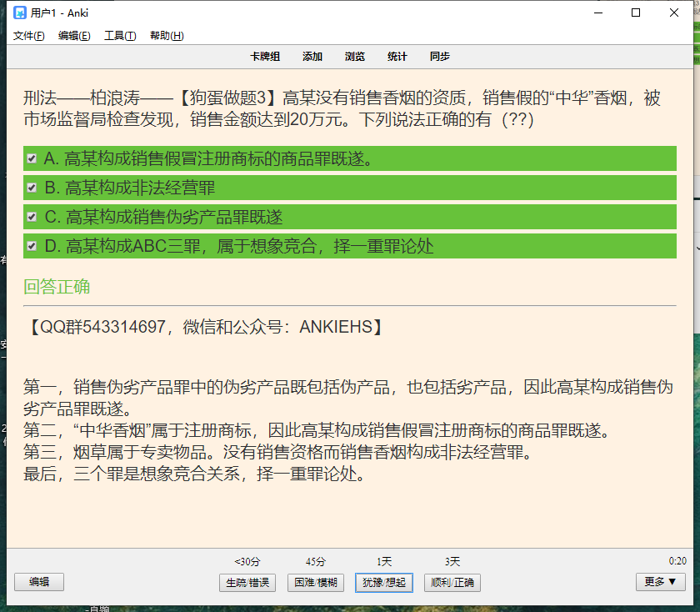This screenshot has height=612, width=700.
Task: Go to 卡牌组 deck list
Action: pos(265,57)
